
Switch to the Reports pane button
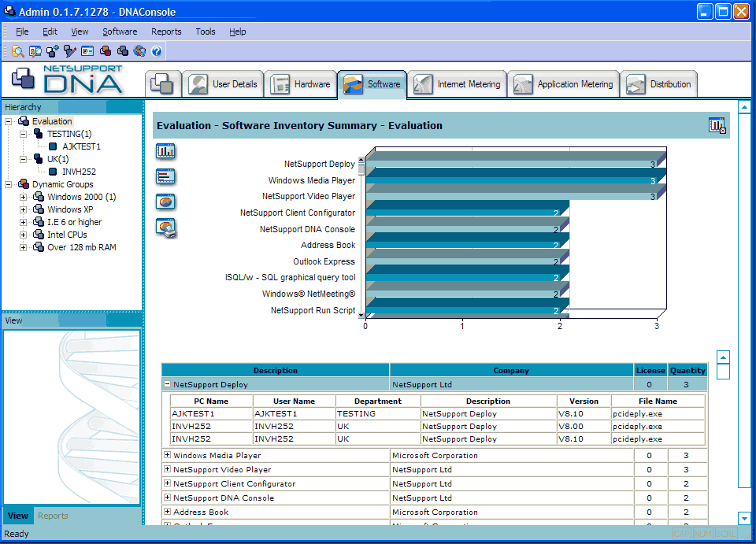pos(53,516)
